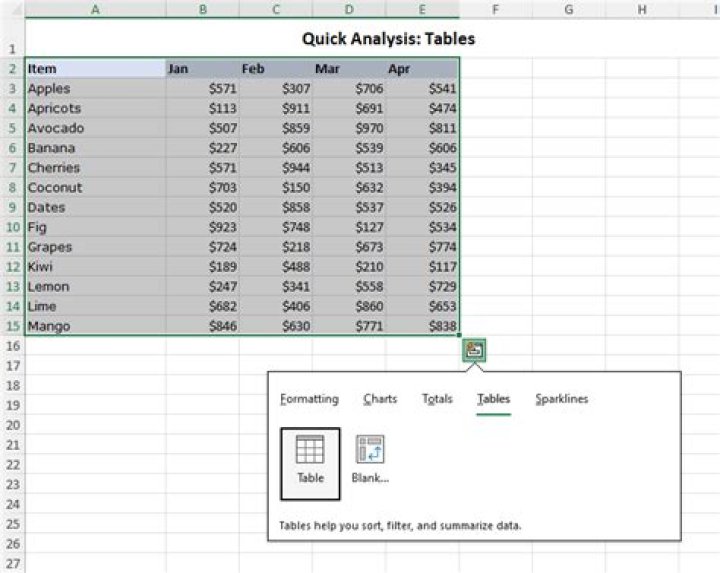Go to the Sparklines tab
This screenshot has width=720, height=573.
561,399
